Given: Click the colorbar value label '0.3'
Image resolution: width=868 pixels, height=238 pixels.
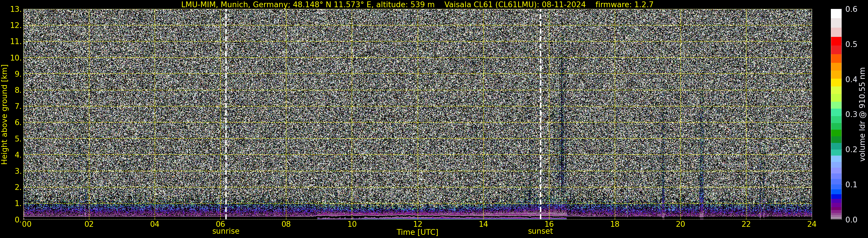Looking at the screenshot, I should [x=852, y=114].
